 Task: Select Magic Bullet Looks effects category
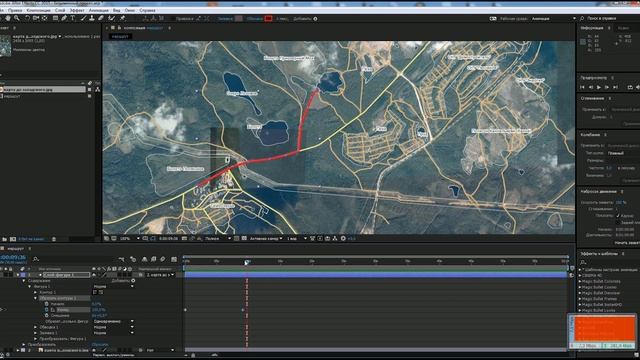click(598, 311)
